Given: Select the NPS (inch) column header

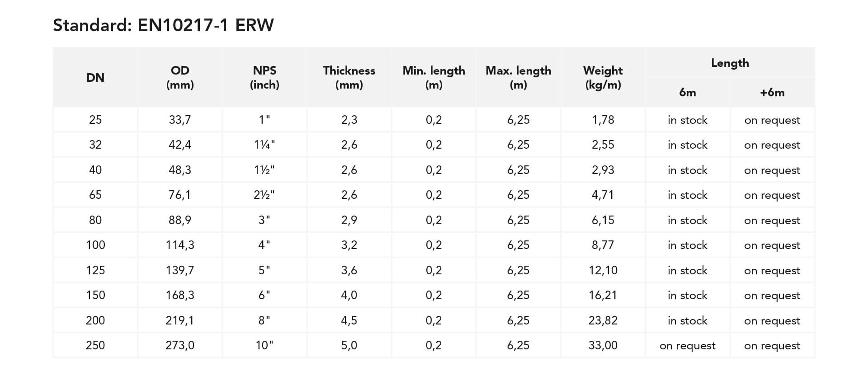Looking at the screenshot, I should [x=264, y=78].
